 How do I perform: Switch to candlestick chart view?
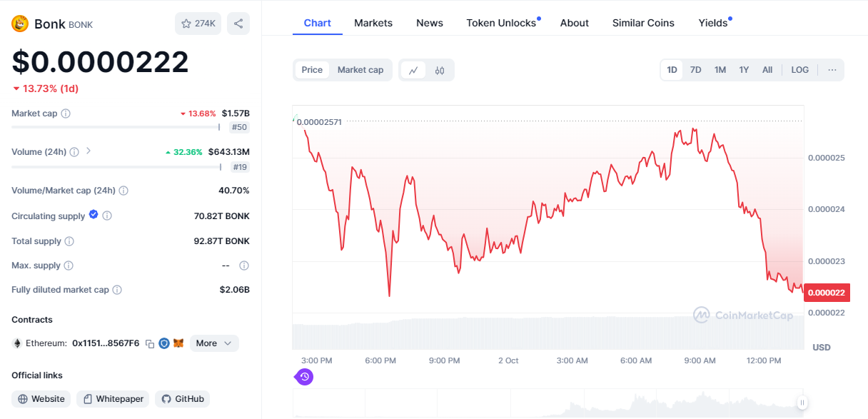click(440, 70)
